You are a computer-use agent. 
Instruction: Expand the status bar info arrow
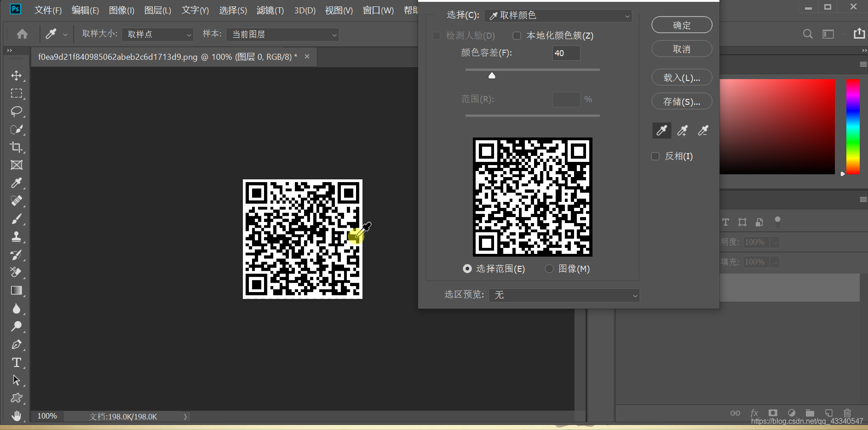point(185,417)
